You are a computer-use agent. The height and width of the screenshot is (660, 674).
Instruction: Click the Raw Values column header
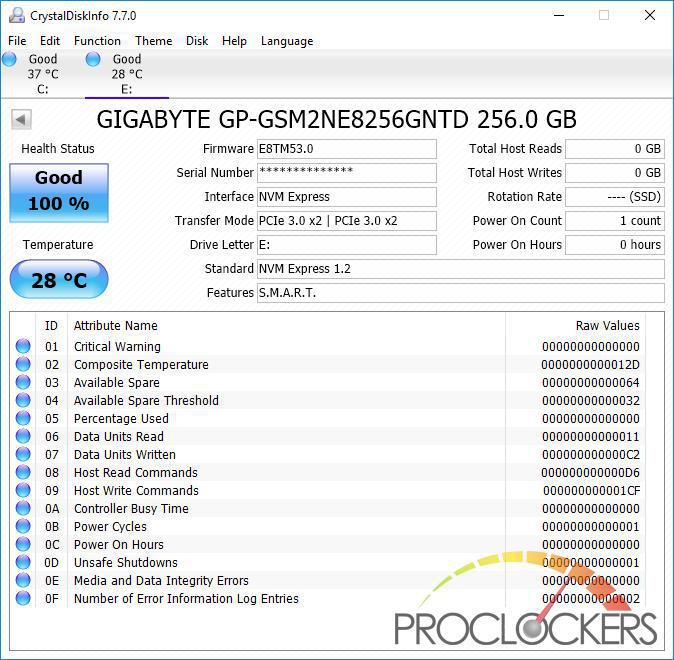(x=607, y=326)
